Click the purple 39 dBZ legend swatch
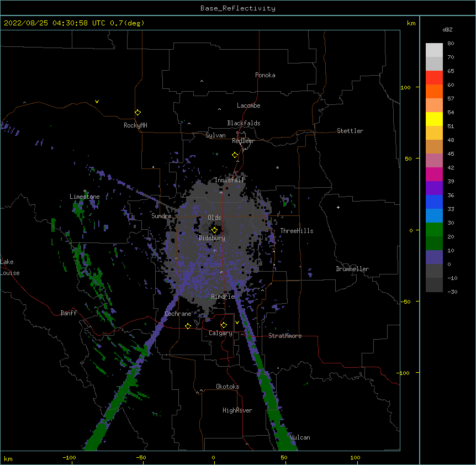 (434, 188)
